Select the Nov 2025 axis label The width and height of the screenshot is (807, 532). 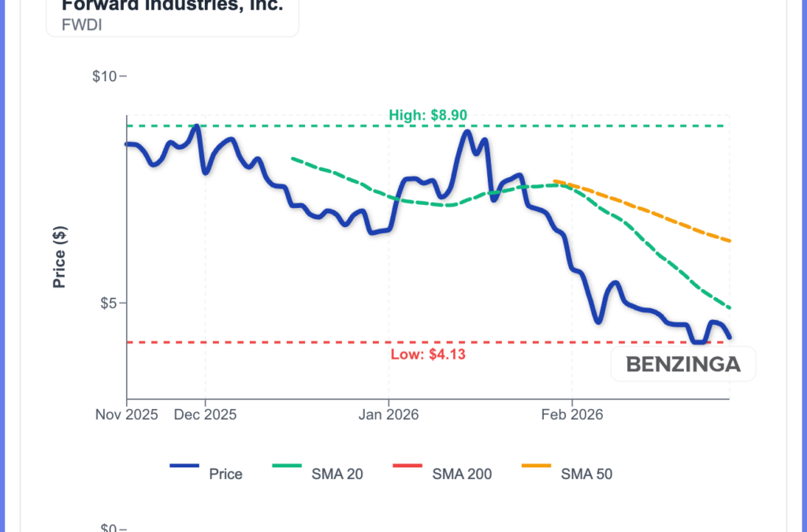127,415
